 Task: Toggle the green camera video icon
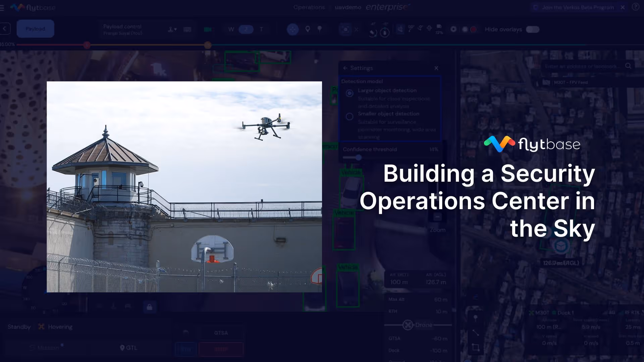[208, 29]
